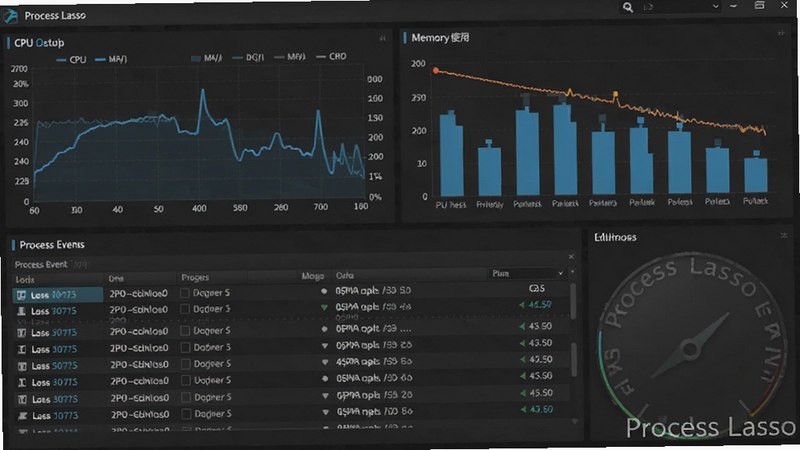Click the MI/I legend entry
The width and height of the screenshot is (800, 450).
pyautogui.click(x=290, y=57)
